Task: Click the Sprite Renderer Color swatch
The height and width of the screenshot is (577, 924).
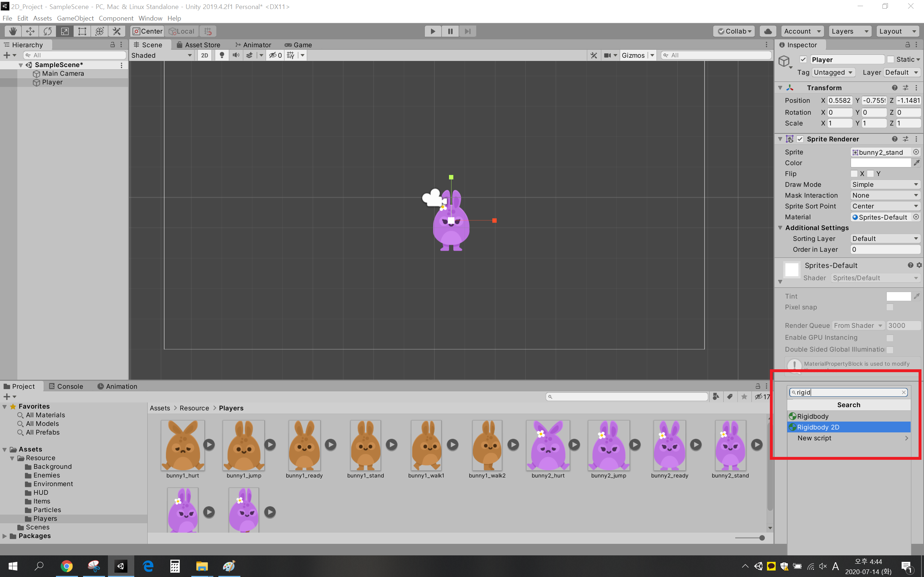Action: 880,163
